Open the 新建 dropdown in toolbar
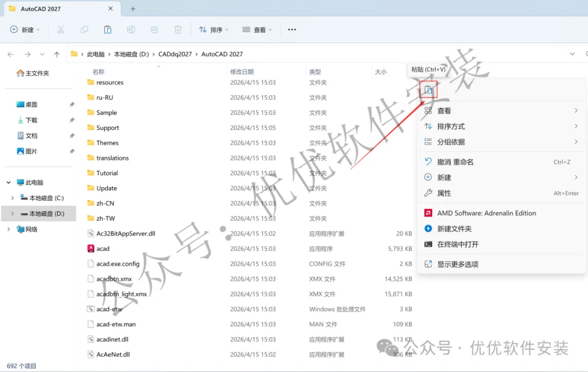588x372 pixels. point(24,29)
